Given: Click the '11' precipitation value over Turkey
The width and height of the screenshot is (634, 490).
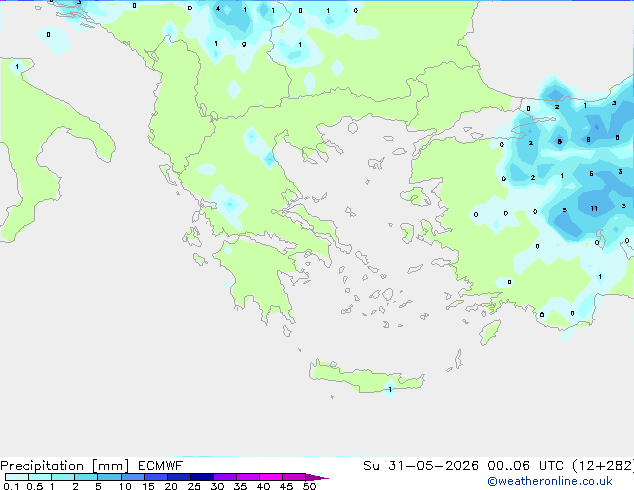Looking at the screenshot, I should 594,209.
